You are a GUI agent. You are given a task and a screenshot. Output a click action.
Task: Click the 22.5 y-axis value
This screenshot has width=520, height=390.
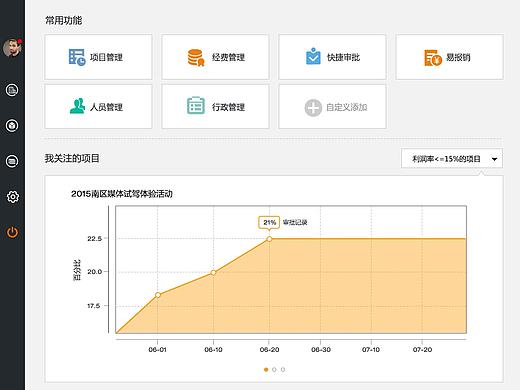point(94,238)
